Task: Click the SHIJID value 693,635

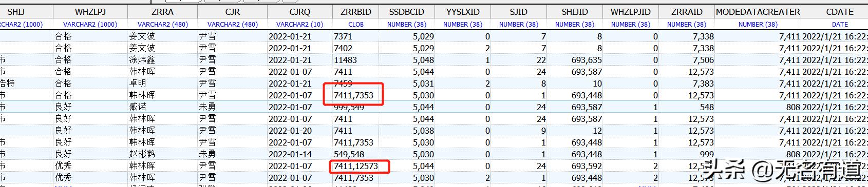Action: point(587,60)
